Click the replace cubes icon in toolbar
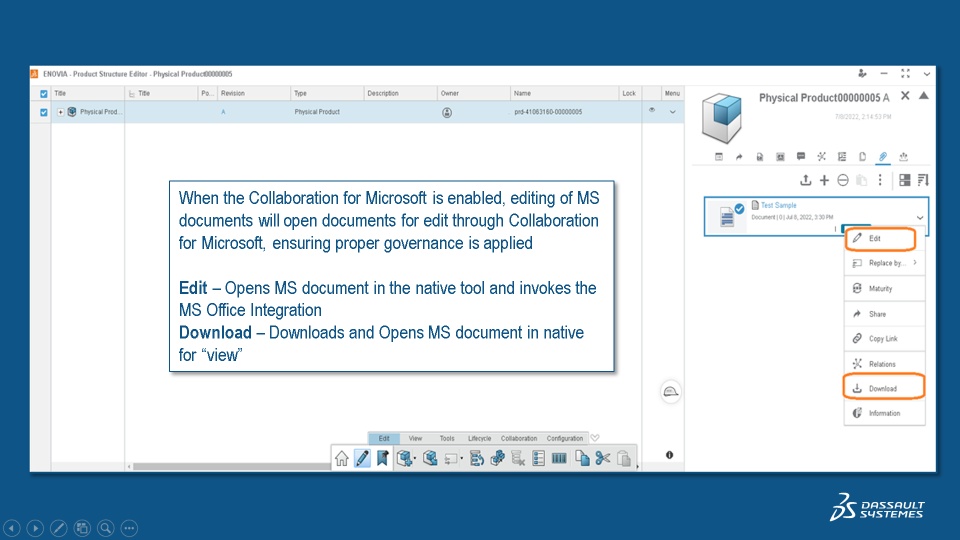960x540 pixels. click(x=497, y=458)
